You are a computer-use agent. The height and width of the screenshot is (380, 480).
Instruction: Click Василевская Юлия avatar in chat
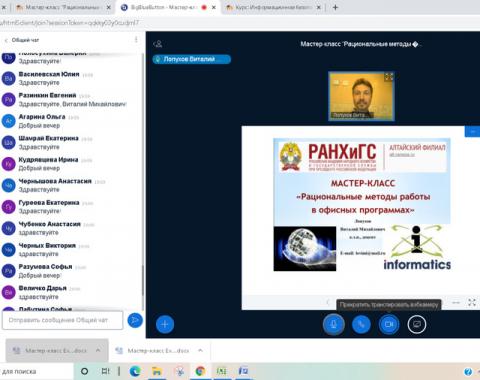pyautogui.click(x=9, y=78)
